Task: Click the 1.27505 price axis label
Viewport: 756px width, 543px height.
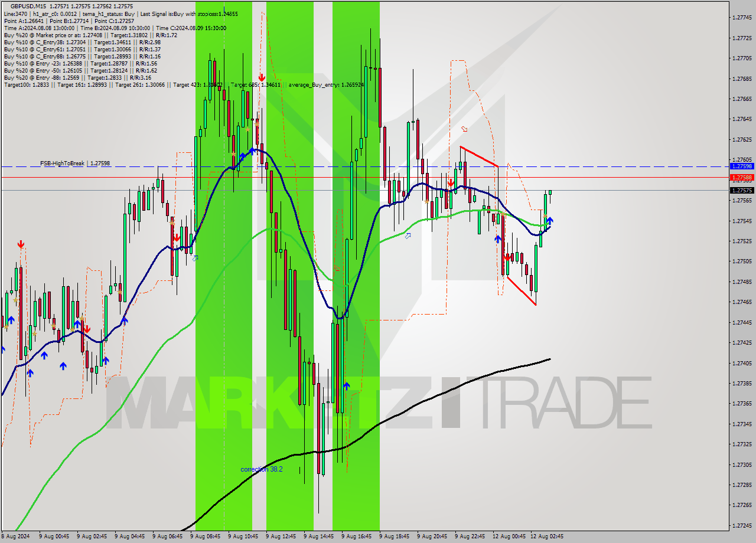Action: tap(742, 261)
